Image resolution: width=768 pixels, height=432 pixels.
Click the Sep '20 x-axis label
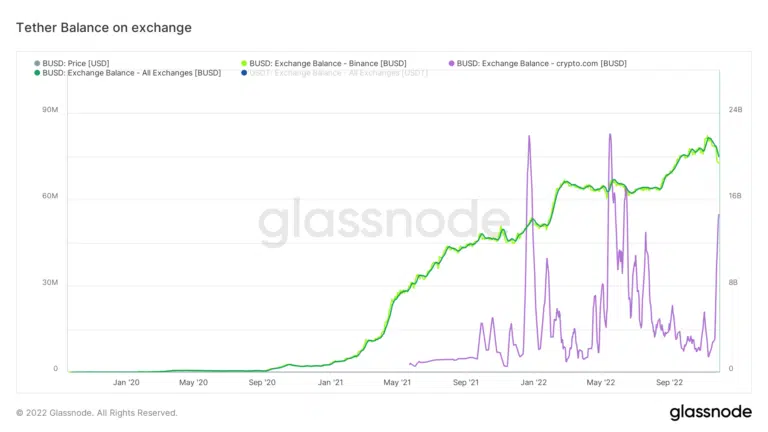pyautogui.click(x=261, y=382)
